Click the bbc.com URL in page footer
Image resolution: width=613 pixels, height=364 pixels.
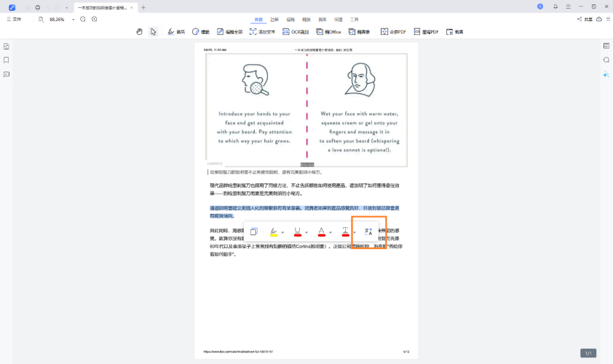[x=238, y=352]
